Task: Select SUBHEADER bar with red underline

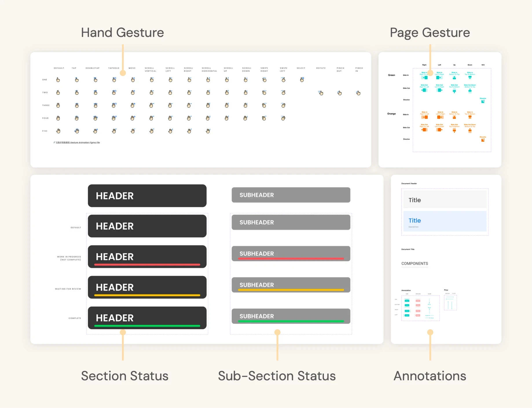Action: click(291, 254)
